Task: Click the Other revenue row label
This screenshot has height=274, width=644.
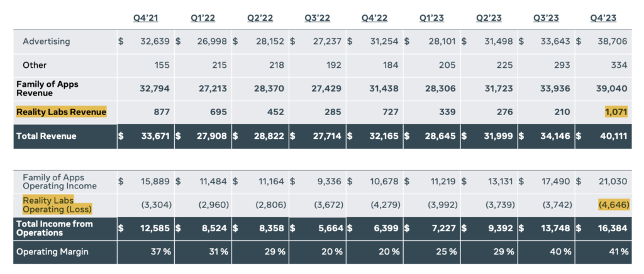Action: click(x=35, y=65)
